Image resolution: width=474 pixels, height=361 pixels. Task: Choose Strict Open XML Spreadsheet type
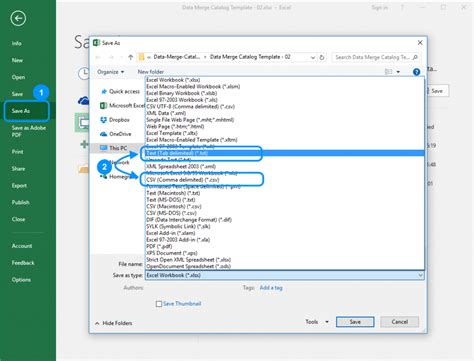click(x=285, y=260)
